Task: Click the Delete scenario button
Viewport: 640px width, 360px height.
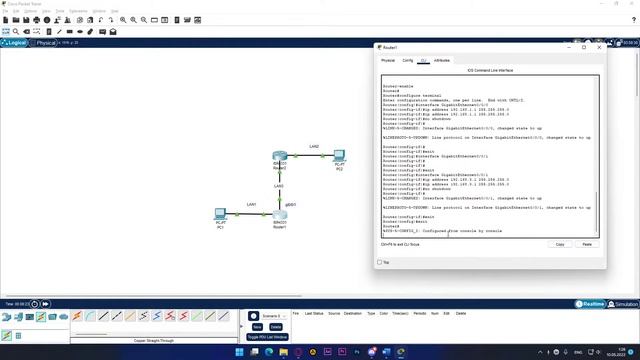Action: coord(276,327)
